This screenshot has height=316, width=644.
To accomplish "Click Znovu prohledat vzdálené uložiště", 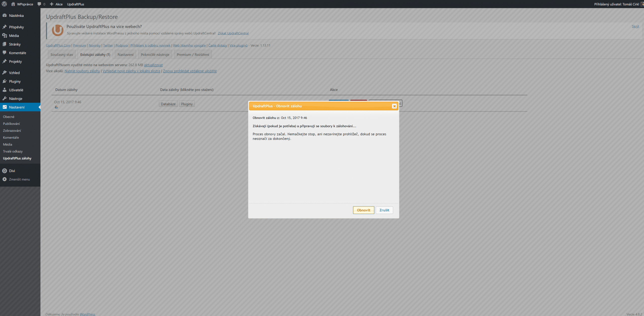I will point(190,71).
